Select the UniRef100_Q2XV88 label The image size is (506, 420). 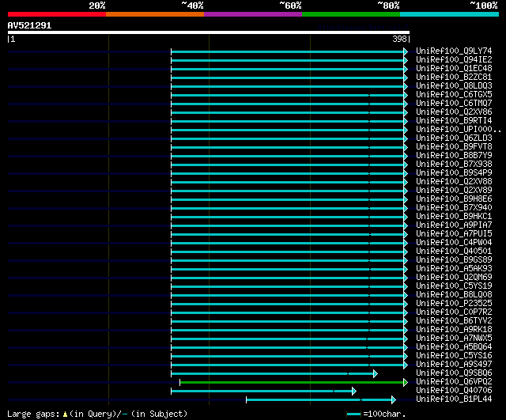click(454, 182)
